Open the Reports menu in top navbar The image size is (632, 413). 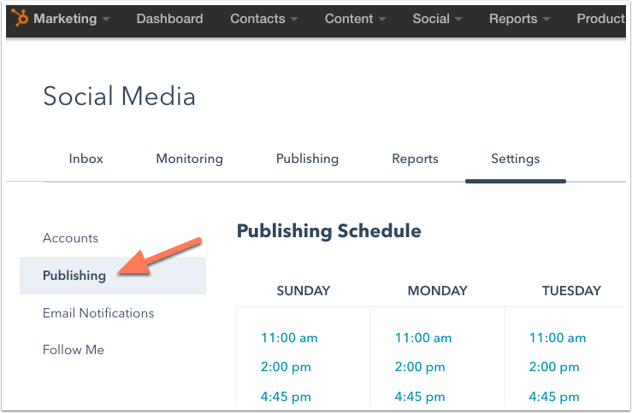click(520, 19)
